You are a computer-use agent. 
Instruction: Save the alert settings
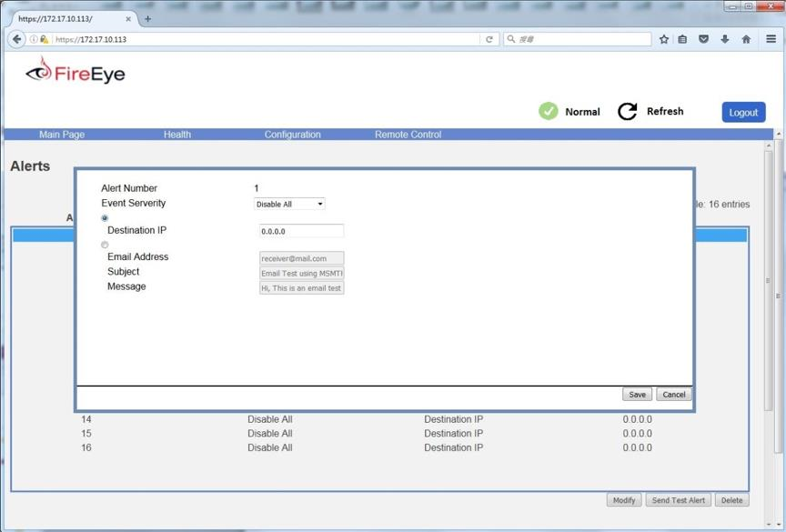(637, 395)
